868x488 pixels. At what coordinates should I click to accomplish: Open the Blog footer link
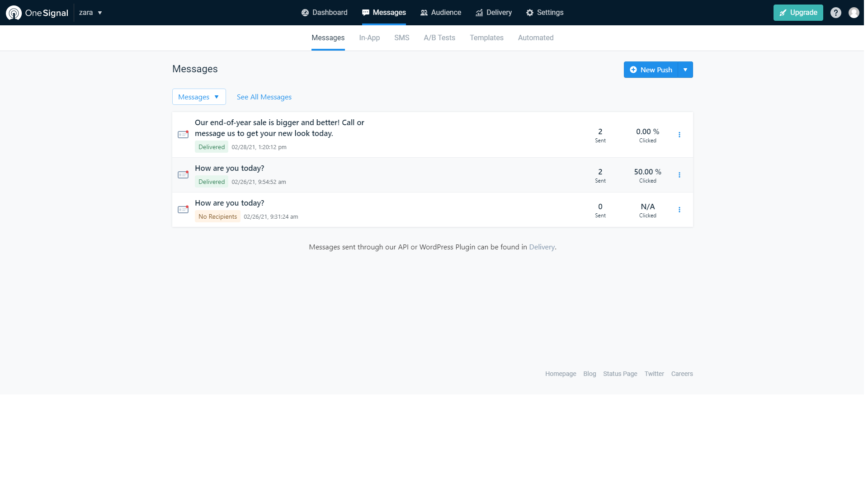[590, 374]
